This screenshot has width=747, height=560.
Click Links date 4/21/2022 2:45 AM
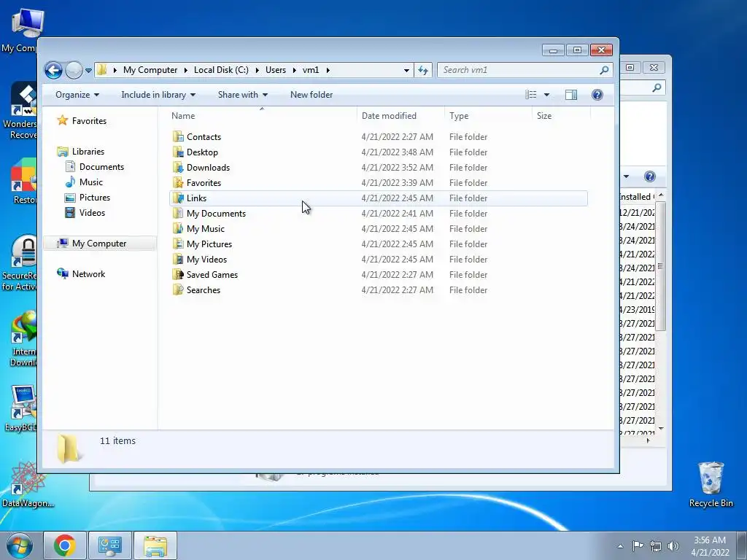[x=398, y=198]
